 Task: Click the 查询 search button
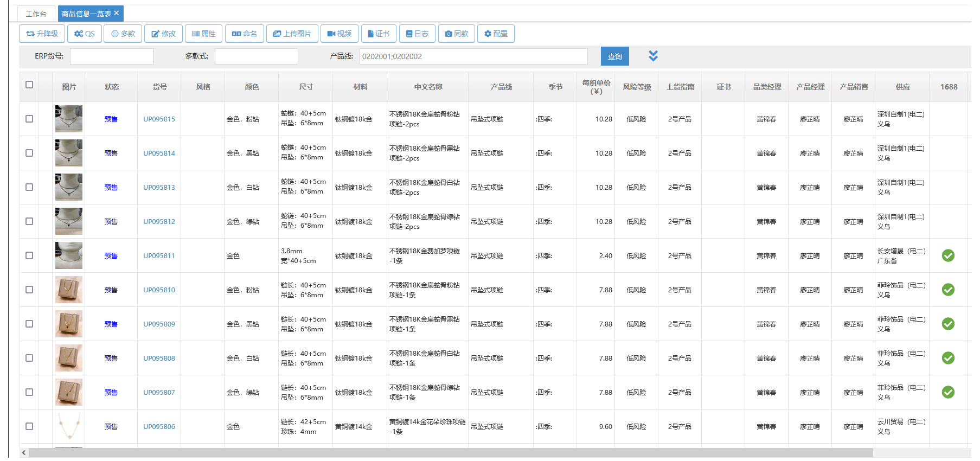pyautogui.click(x=614, y=56)
